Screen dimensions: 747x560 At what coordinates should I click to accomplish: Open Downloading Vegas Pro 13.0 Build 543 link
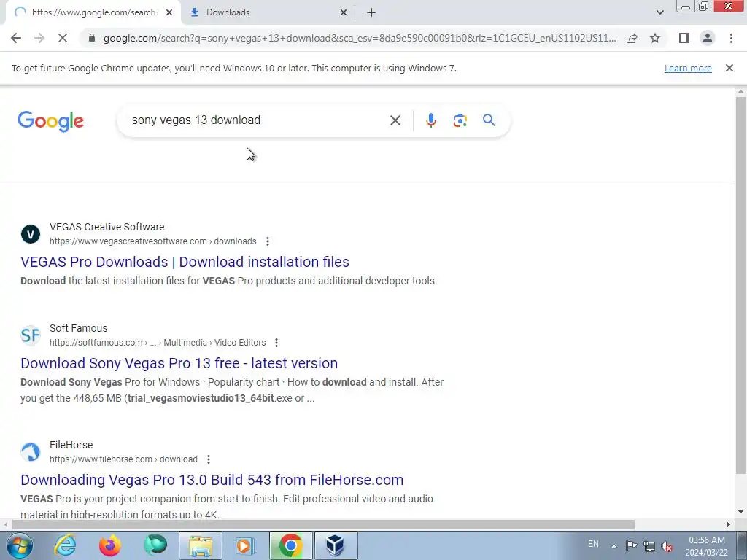(212, 480)
